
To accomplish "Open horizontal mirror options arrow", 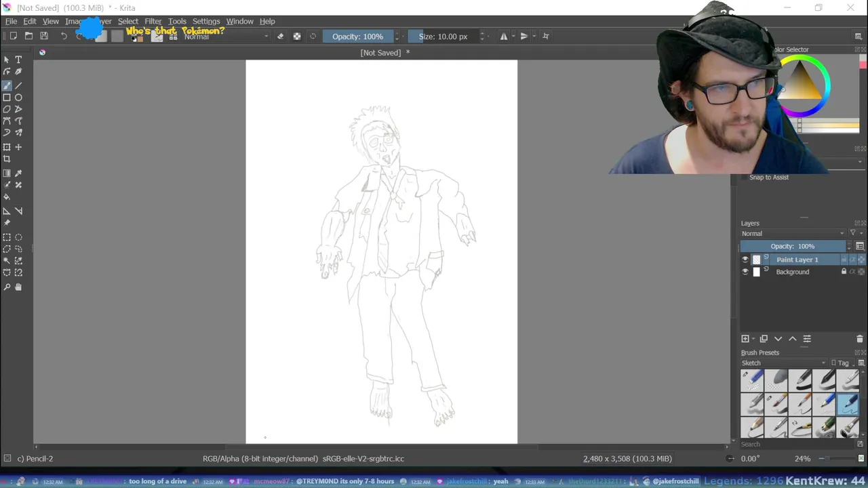I will pos(513,37).
